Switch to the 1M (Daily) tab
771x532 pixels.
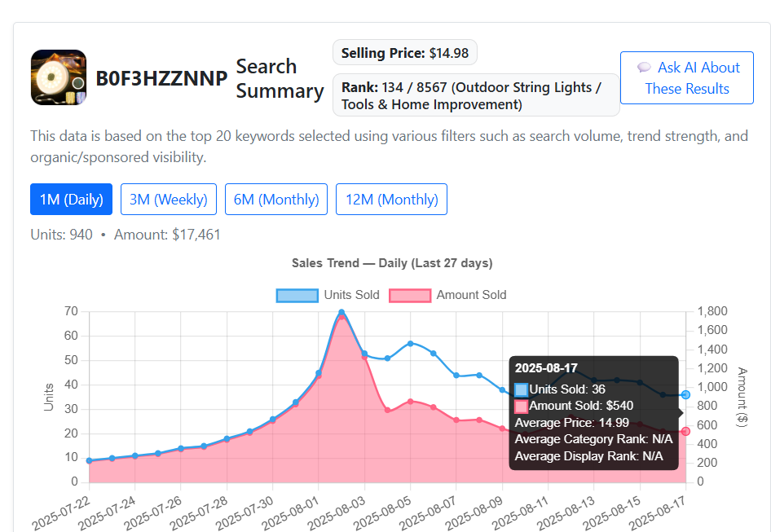click(x=71, y=199)
